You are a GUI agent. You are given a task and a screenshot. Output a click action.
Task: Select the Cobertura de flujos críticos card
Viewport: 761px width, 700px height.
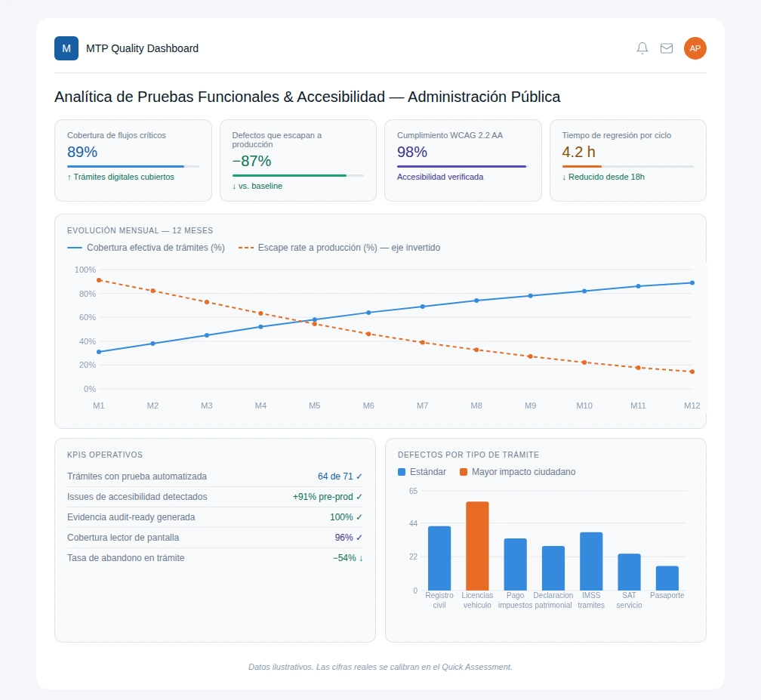tap(133, 160)
